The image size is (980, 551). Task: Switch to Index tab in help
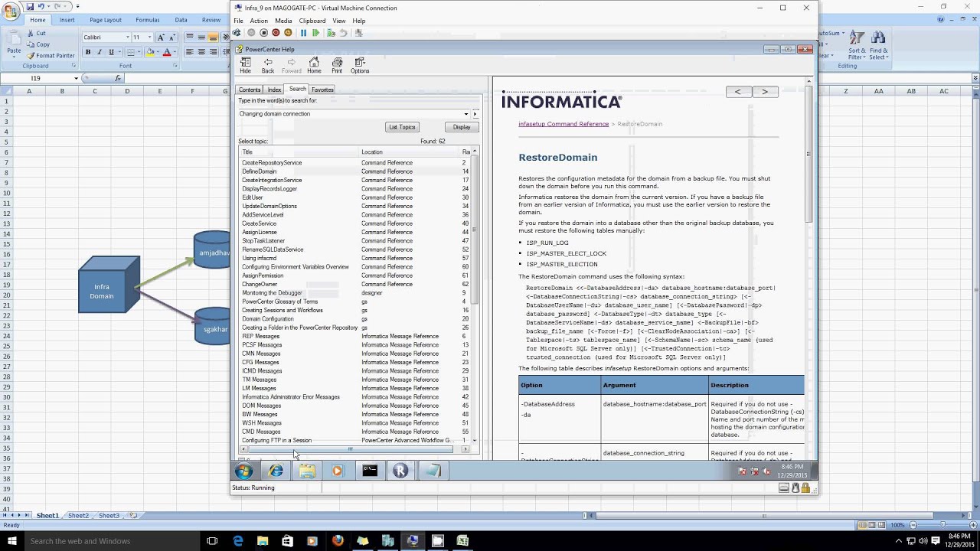coord(274,90)
